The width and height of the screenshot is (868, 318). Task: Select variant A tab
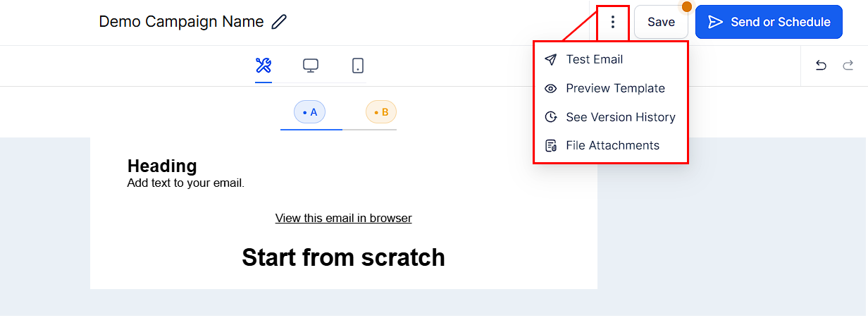[309, 112]
